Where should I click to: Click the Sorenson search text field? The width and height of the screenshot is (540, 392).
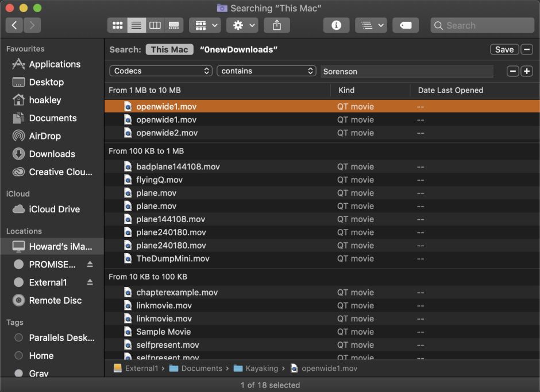point(407,71)
